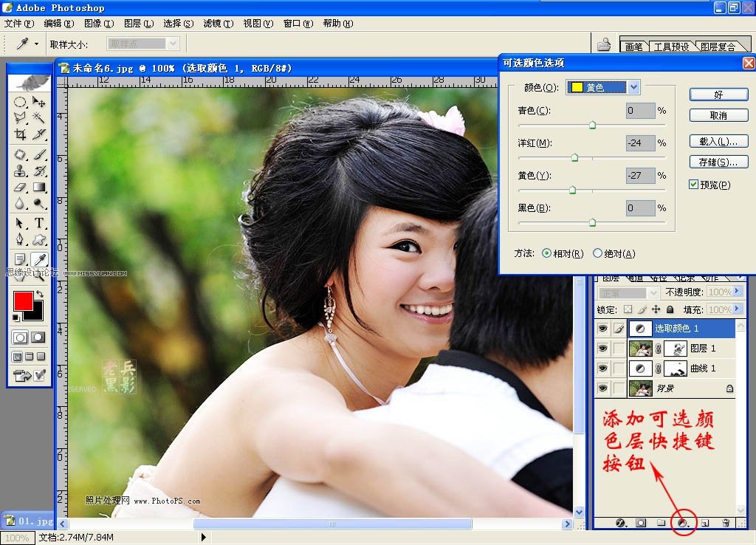Open the 滤镜 menu
756x545 pixels.
coord(217,23)
